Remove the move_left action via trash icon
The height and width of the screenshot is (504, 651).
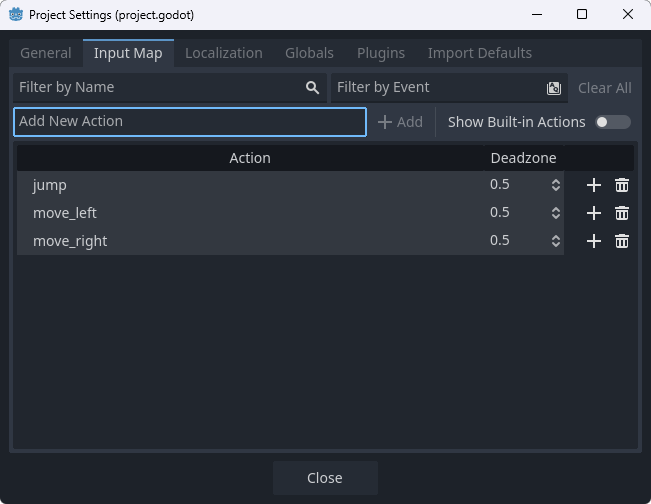tap(622, 213)
